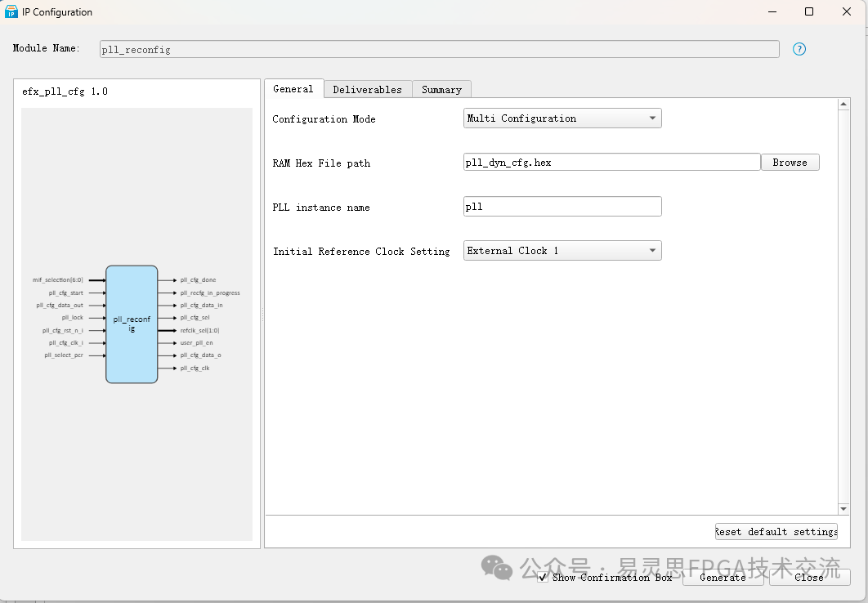Open the Configuration Mode dropdown

pos(562,118)
